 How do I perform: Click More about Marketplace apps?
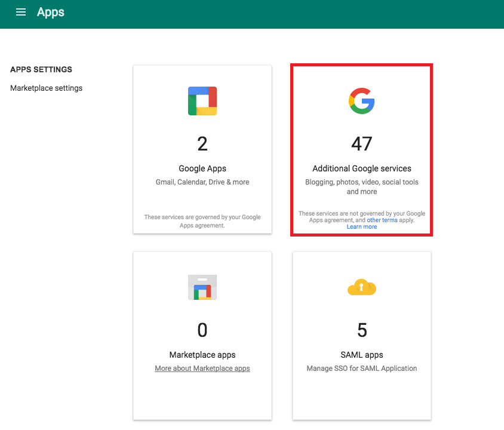point(202,368)
